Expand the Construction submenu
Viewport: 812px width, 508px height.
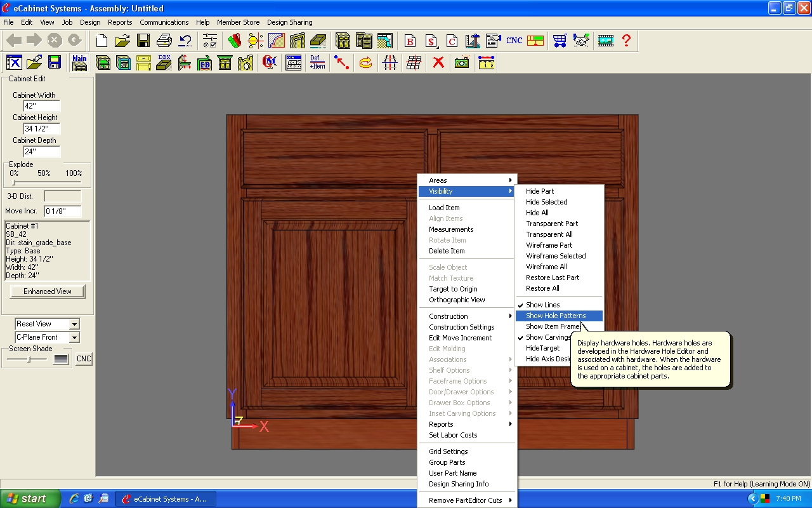(x=468, y=316)
